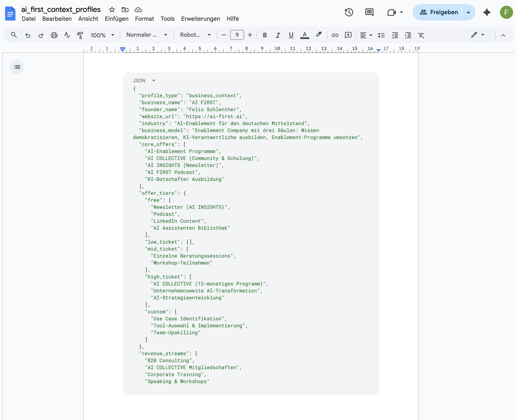Click the add comment toolbar icon

point(348,35)
